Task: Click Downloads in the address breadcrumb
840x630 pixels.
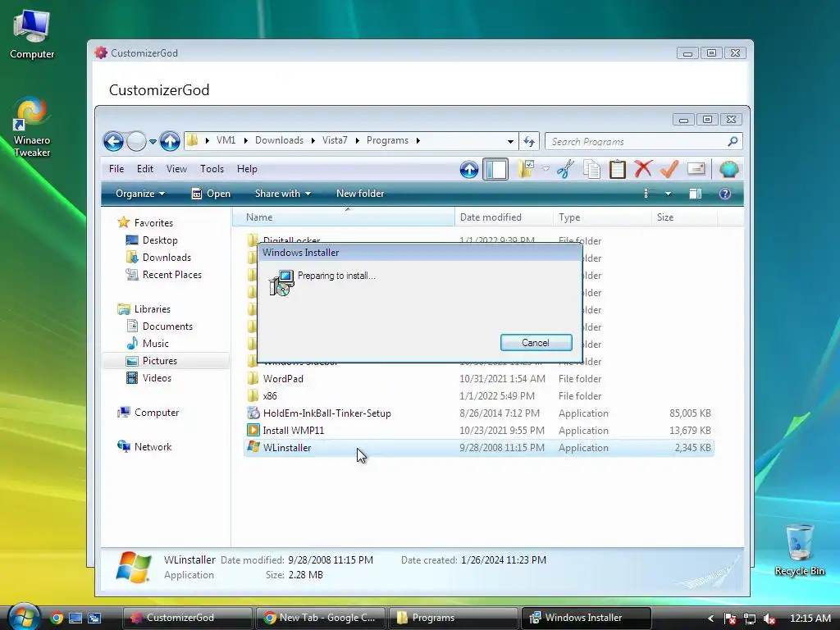Action: [x=279, y=140]
